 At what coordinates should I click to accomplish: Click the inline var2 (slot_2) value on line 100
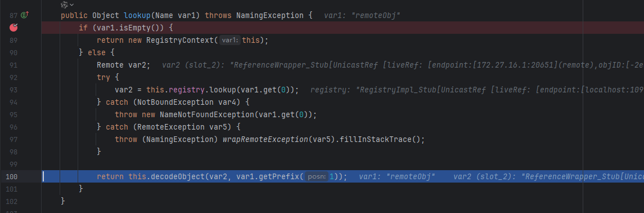tap(548, 176)
